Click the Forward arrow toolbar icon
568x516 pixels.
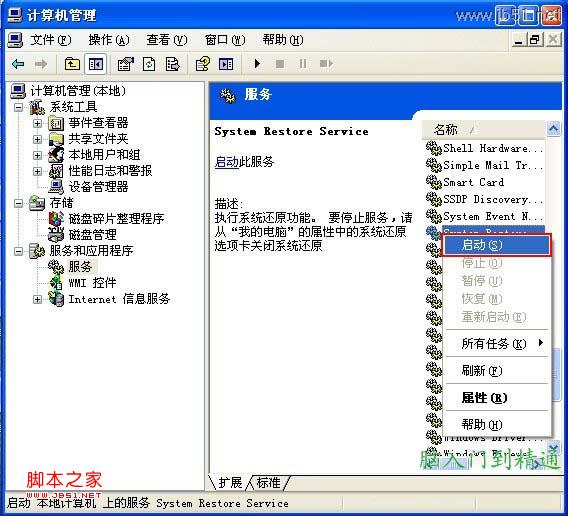coord(41,64)
